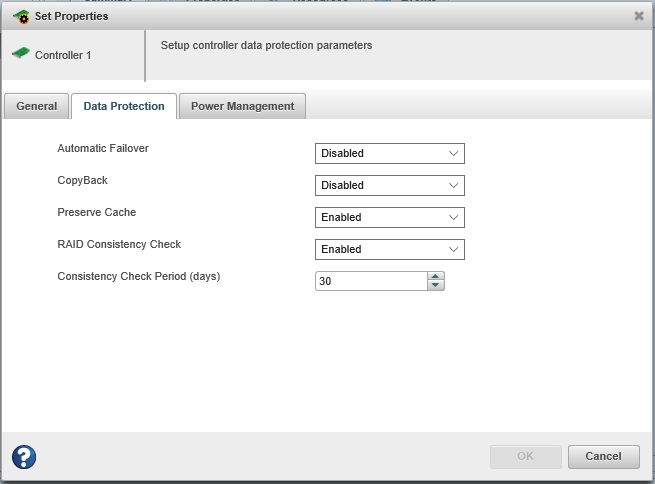The image size is (655, 484).
Task: Click the OK button
Action: tap(525, 457)
